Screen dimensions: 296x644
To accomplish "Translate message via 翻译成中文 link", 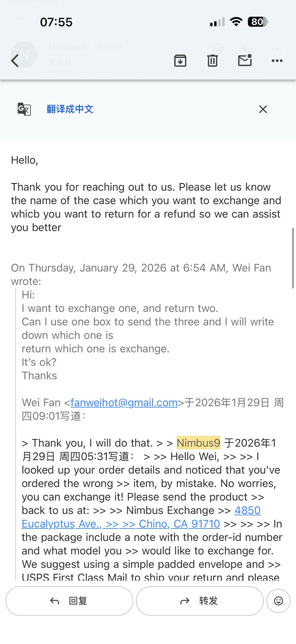I will coord(70,109).
